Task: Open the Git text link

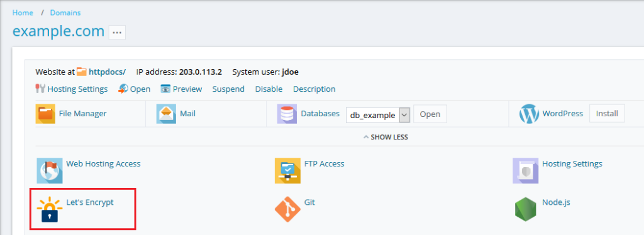Action: click(x=309, y=202)
